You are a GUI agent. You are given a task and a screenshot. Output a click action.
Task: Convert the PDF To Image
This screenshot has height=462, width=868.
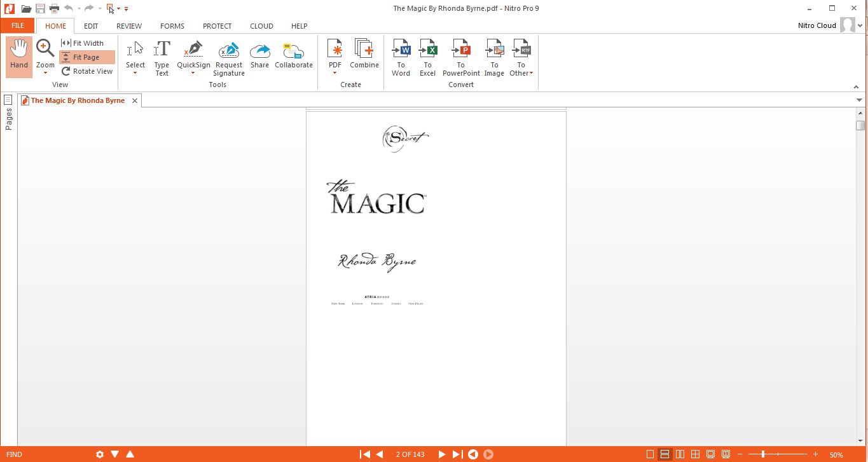494,58
